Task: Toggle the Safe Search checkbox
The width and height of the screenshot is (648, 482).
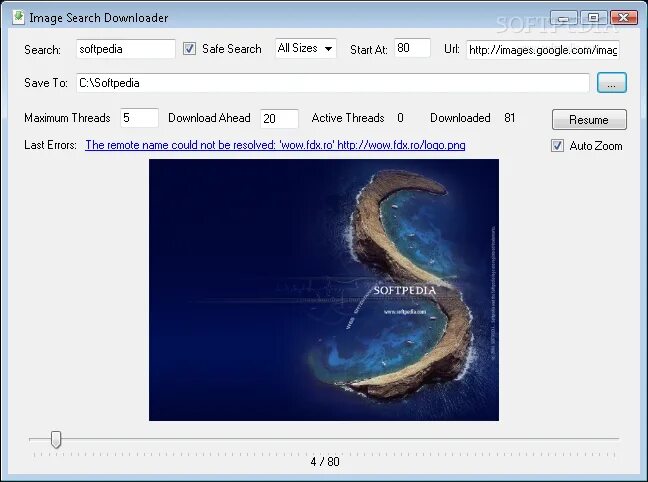Action: coord(189,49)
